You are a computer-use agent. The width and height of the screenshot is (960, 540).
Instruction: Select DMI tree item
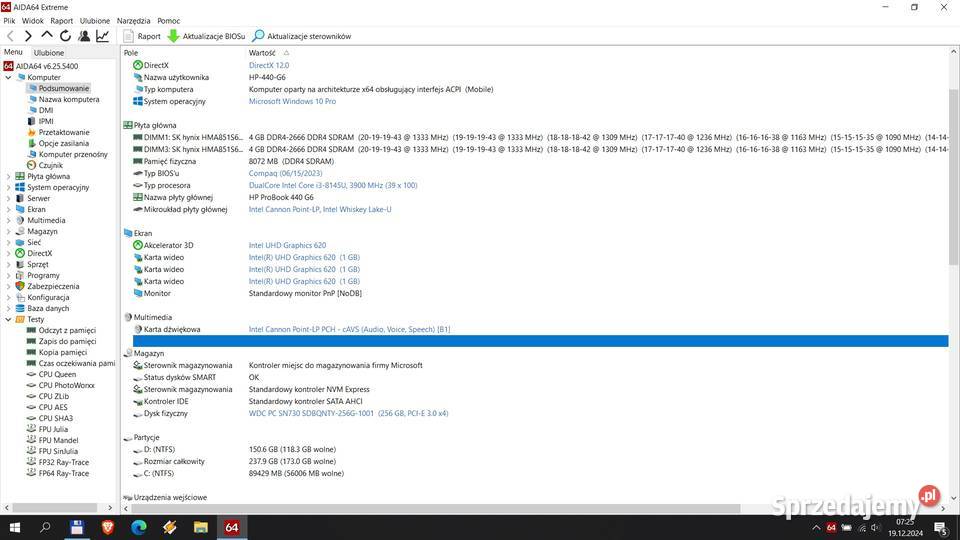(x=46, y=110)
